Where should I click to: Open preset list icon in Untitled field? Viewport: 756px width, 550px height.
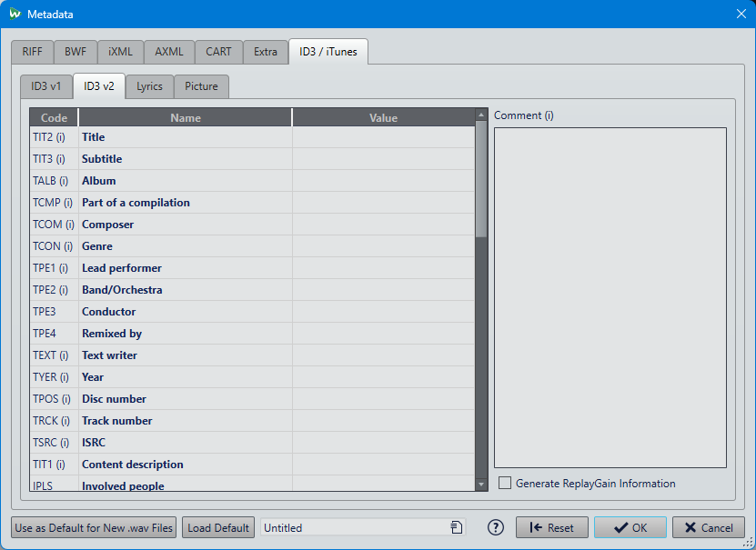(456, 527)
